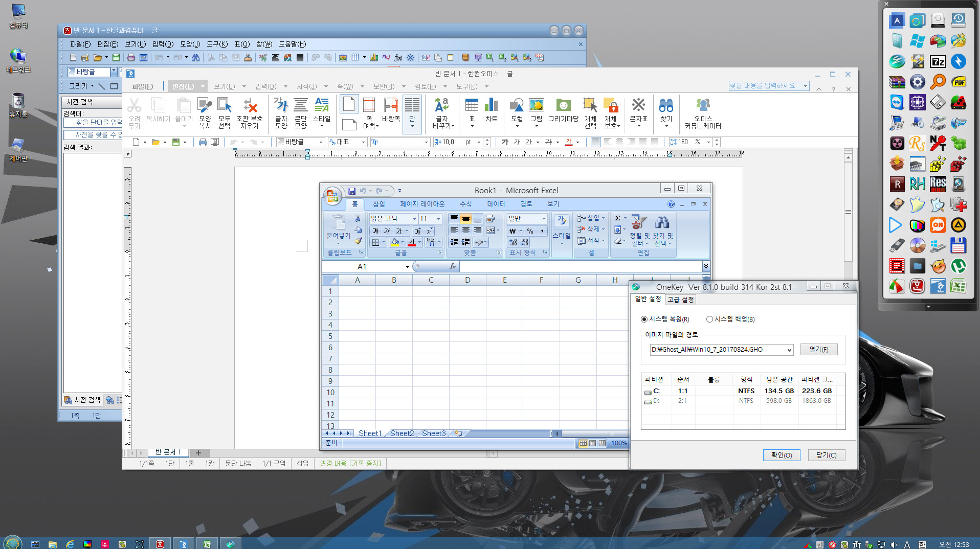Click the Excel 찾기 및 선택 binoculars icon
Image resolution: width=980 pixels, height=549 pixels.
(x=663, y=231)
